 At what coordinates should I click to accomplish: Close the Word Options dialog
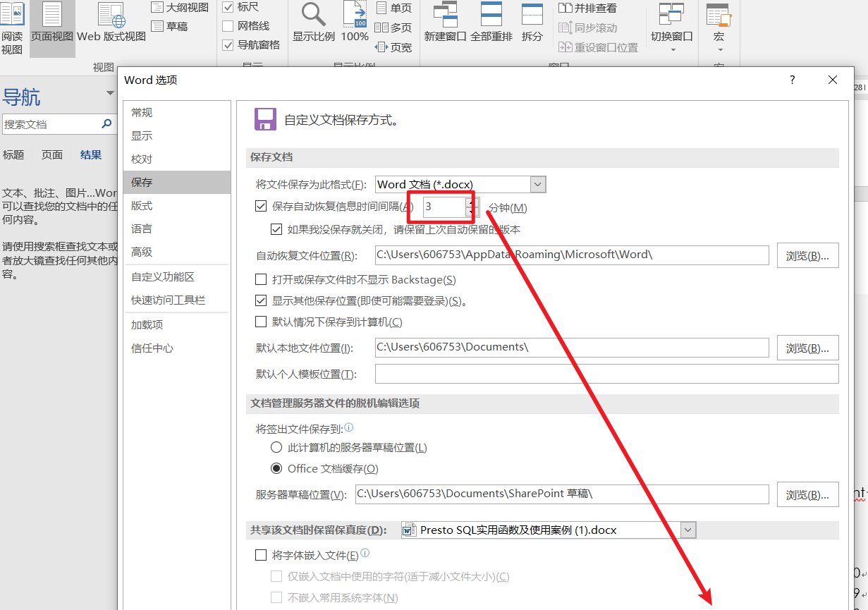pos(833,80)
